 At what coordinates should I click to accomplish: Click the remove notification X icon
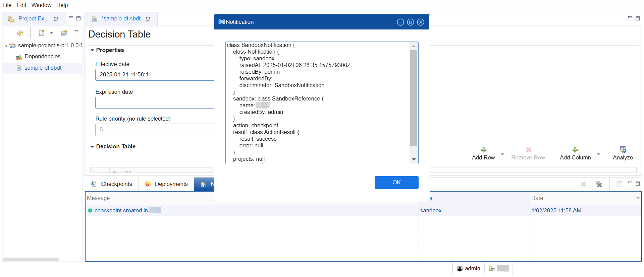tap(583, 184)
